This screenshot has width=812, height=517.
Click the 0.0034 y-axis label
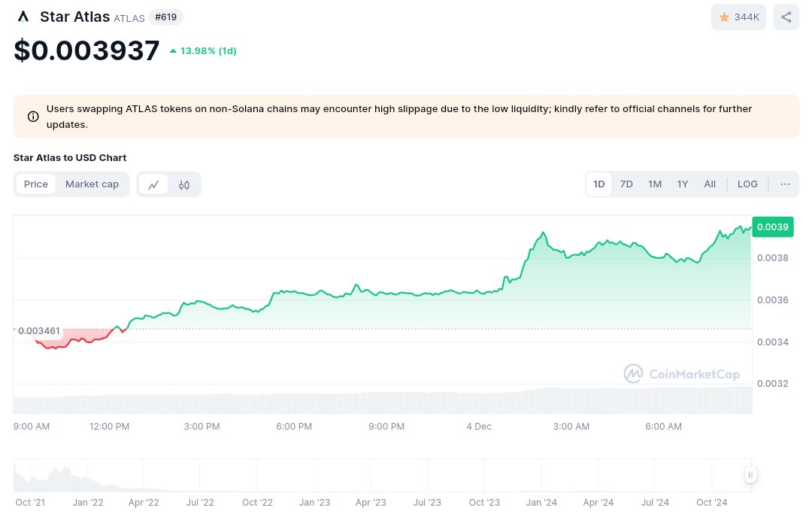click(773, 342)
